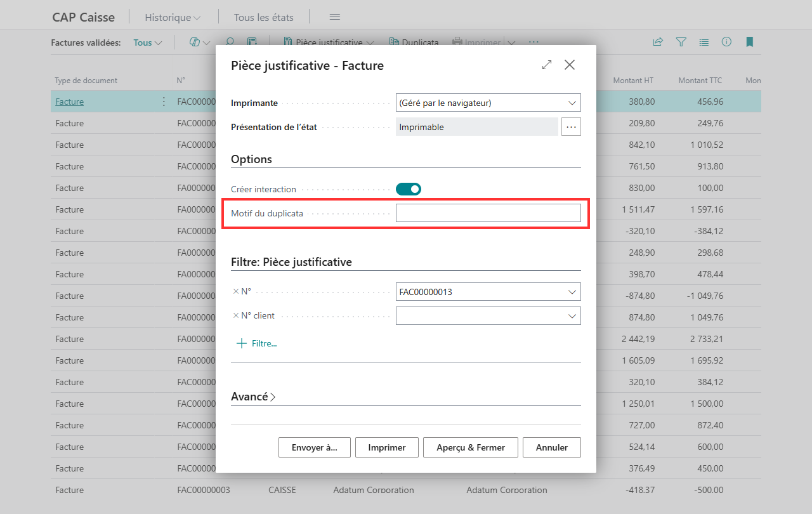Open the share icon in the toolbar
812x514 pixels.
click(x=658, y=42)
